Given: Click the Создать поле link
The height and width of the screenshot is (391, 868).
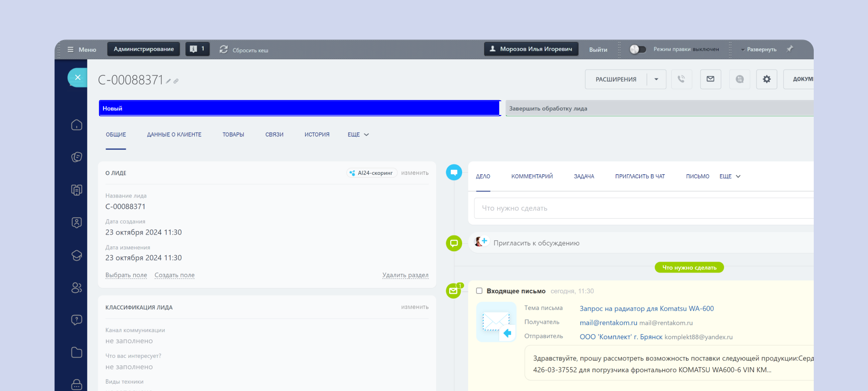Looking at the screenshot, I should coord(175,275).
